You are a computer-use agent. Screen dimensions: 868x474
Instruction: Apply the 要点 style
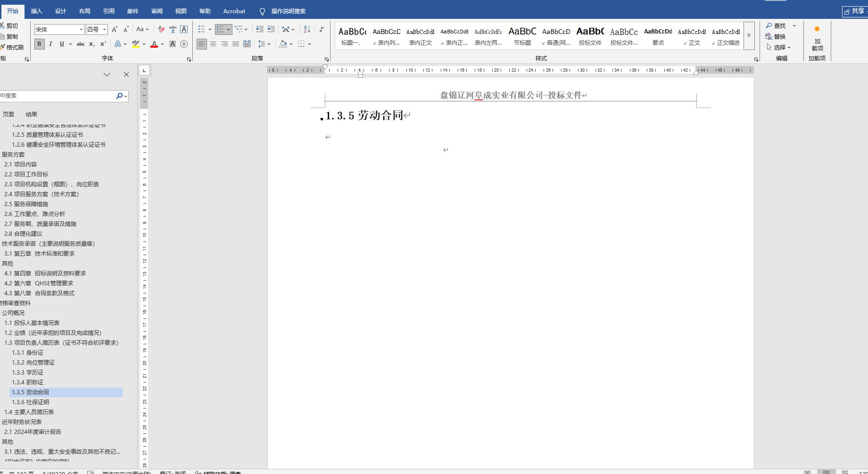pos(658,36)
